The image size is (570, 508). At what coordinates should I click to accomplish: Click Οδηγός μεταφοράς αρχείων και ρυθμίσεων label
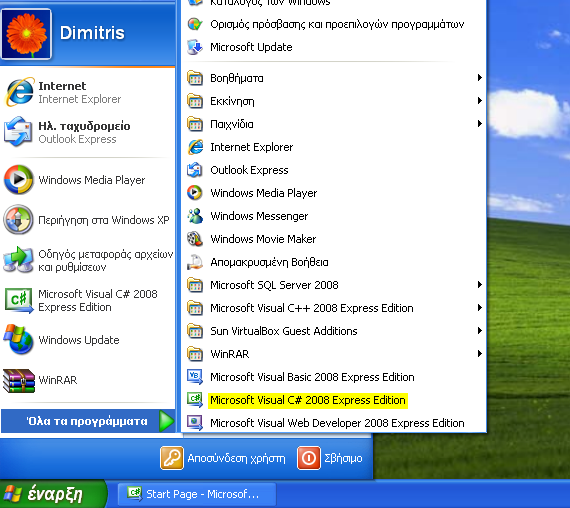pos(105,260)
